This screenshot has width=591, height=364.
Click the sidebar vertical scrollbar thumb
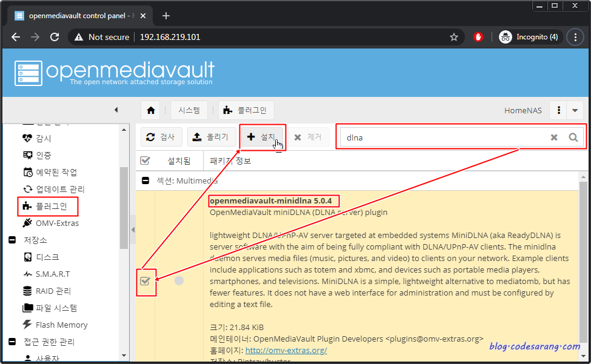pyautogui.click(x=124, y=207)
